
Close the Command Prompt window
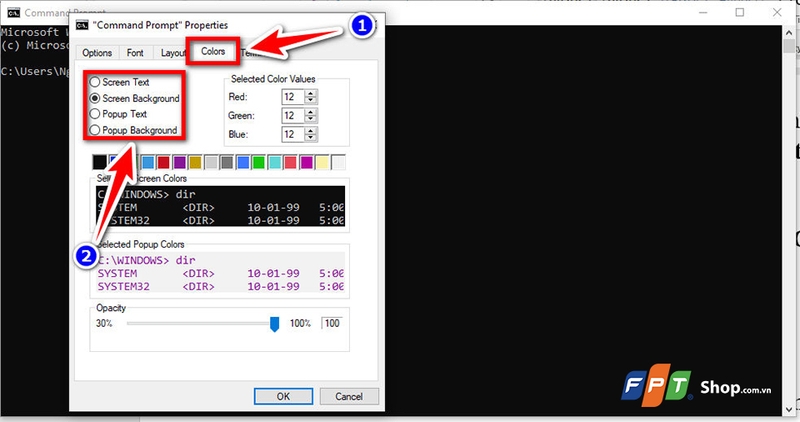coord(777,12)
